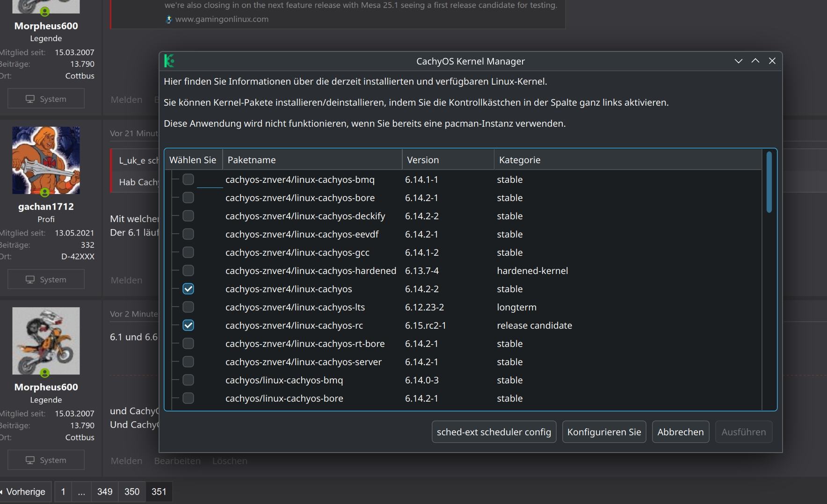Select the linux-cachyos-gcc kernel checkbox
Image resolution: width=827 pixels, height=504 pixels.
pyautogui.click(x=188, y=252)
